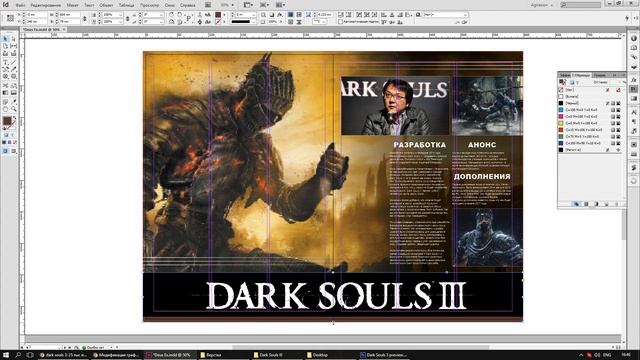Screen dimensions: 640x360
Task: Click the New Swatch icon in Swatches panel
Action: 607,204
